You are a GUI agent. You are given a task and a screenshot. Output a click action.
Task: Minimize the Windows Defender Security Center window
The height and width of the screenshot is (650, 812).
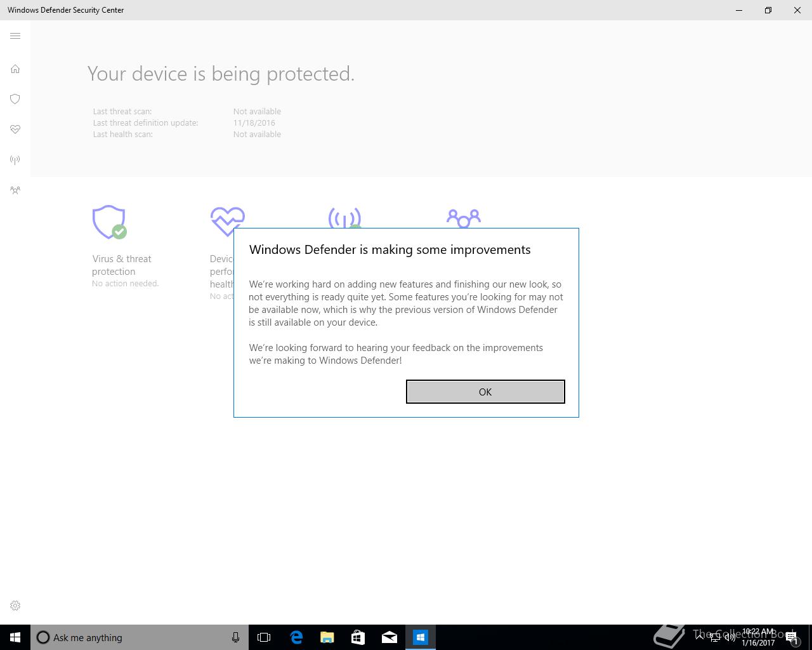[x=739, y=10]
